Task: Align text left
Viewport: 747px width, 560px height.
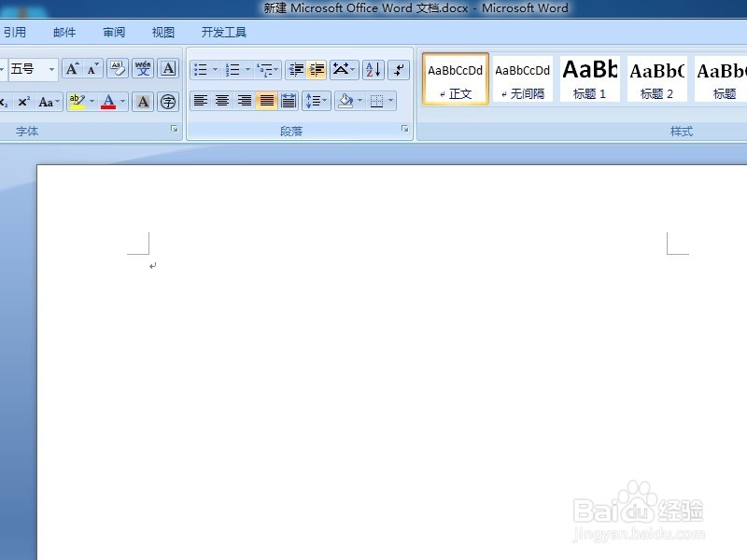Action: tap(201, 101)
